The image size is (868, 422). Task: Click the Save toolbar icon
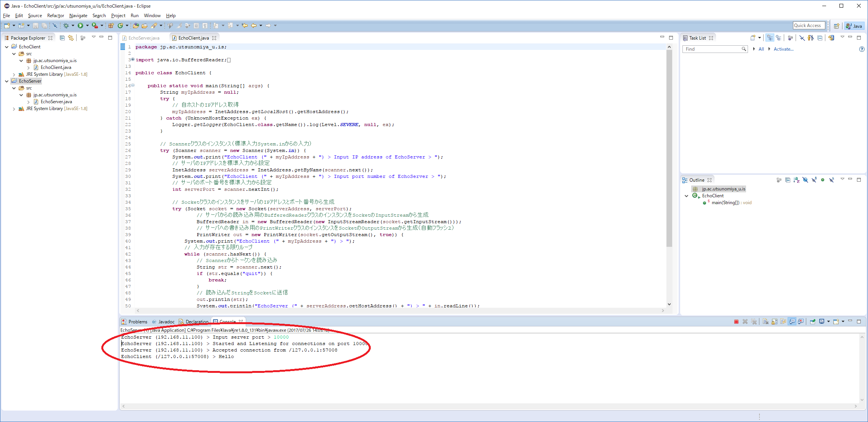click(x=35, y=26)
